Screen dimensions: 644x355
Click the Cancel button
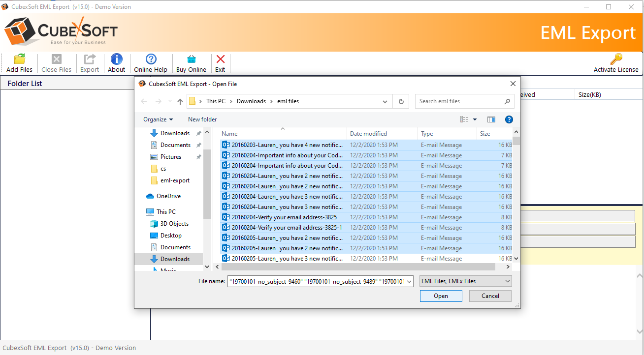pyautogui.click(x=490, y=296)
